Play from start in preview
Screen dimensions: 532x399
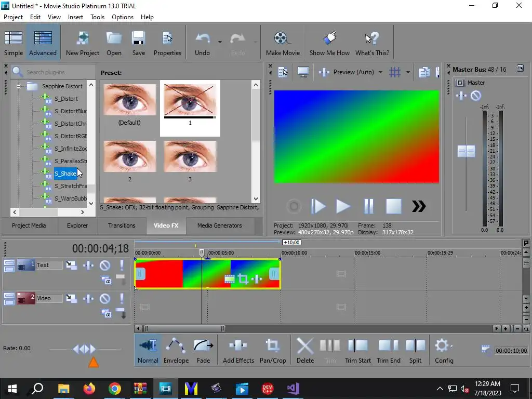click(x=318, y=206)
